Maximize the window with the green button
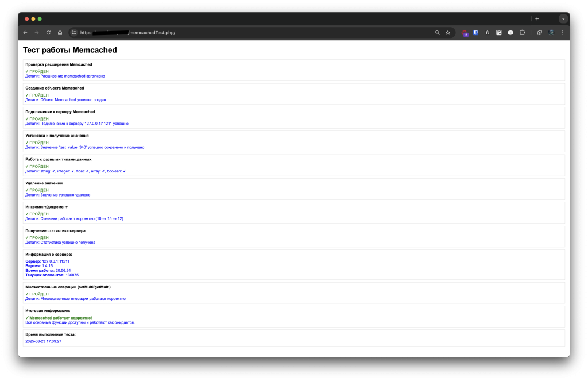 click(x=40, y=19)
